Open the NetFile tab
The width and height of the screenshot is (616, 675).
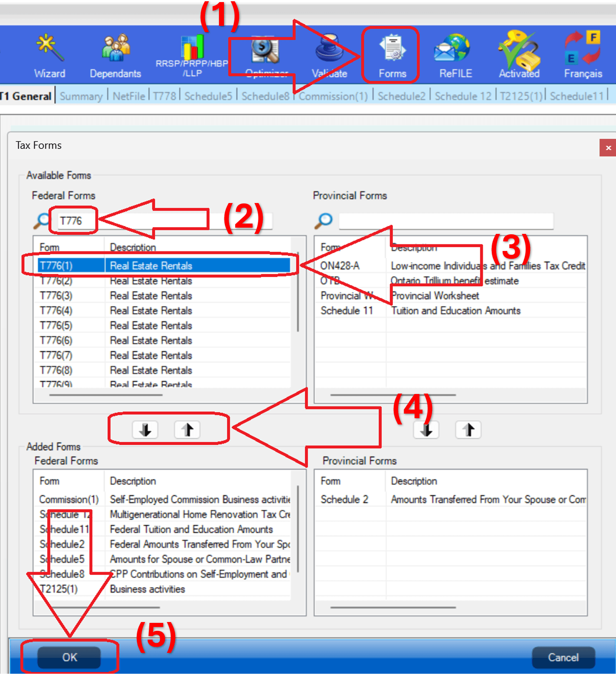click(128, 96)
